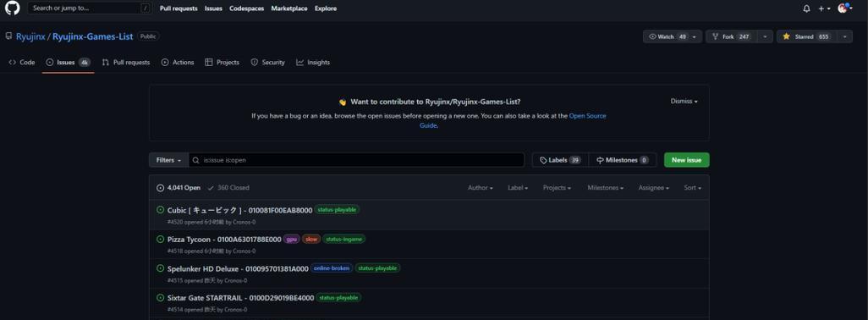
Task: Open Pull requests in top navigation
Action: (x=179, y=8)
